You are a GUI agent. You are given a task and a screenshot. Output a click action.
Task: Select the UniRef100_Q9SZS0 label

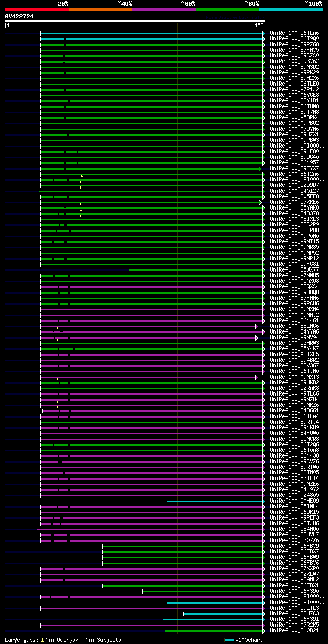[294, 55]
